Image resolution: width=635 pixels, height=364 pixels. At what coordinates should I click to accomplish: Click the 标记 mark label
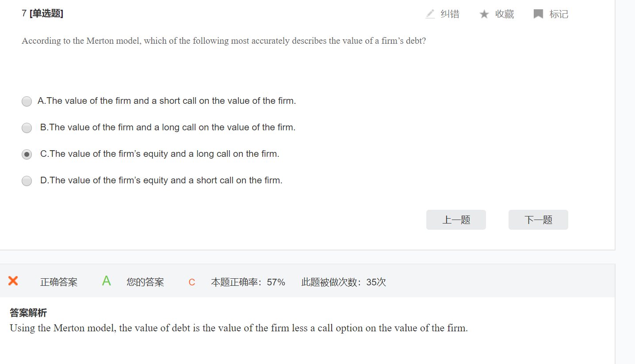click(559, 14)
